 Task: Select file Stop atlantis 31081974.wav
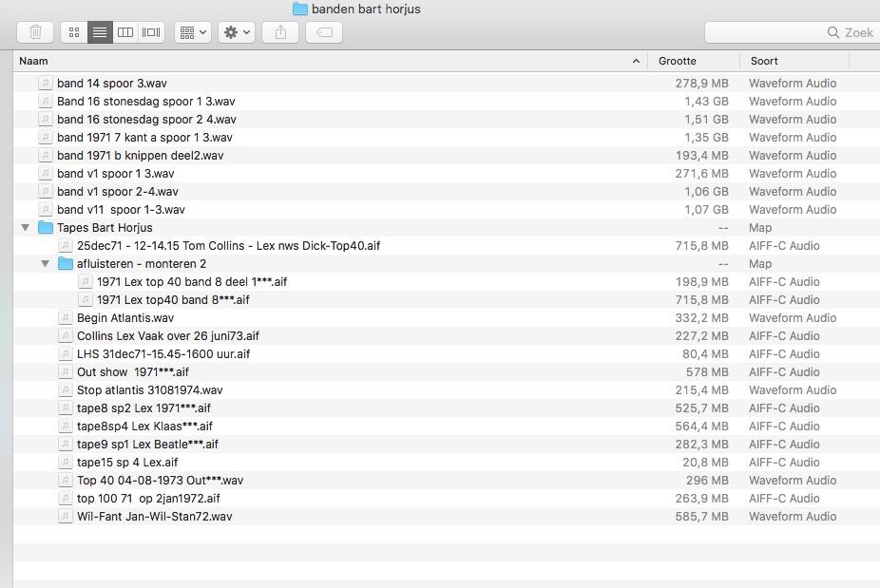coord(149,390)
